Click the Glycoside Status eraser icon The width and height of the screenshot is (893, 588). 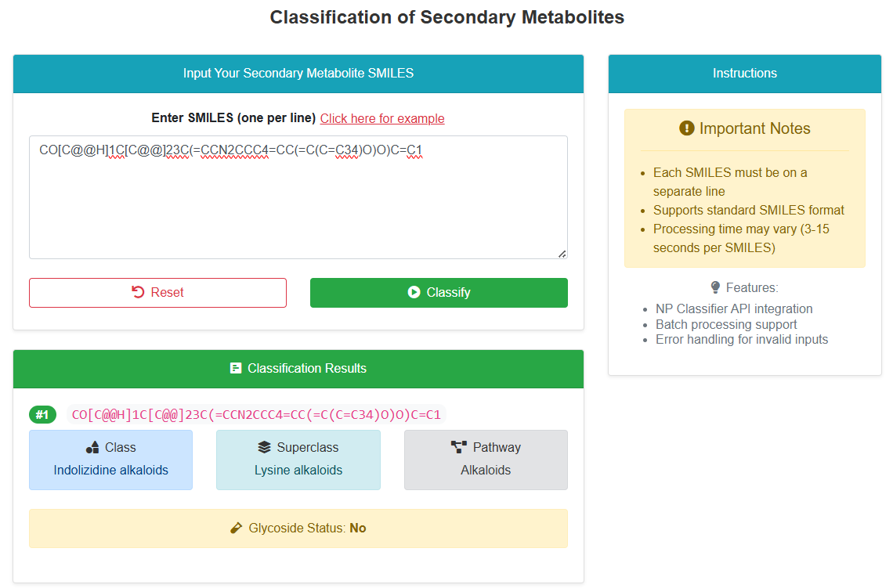click(x=237, y=528)
